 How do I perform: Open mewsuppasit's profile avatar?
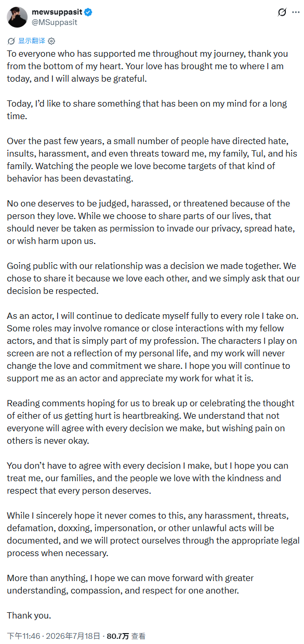coord(17,17)
